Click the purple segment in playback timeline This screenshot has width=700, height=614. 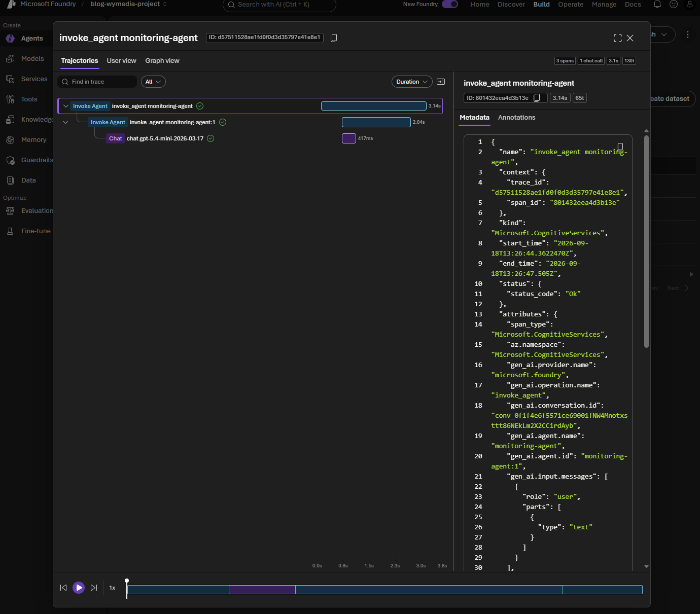[x=262, y=590]
